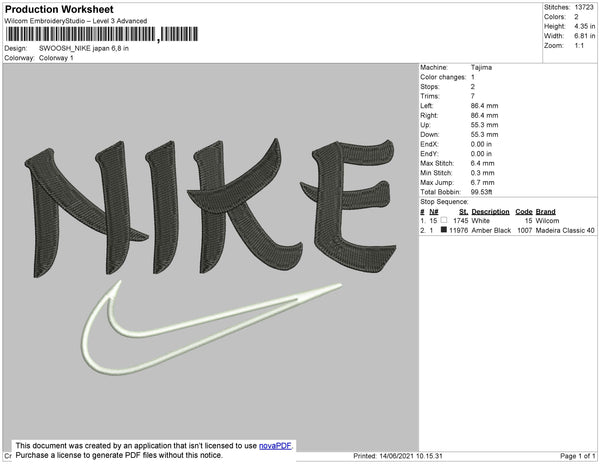The width and height of the screenshot is (600, 464).
Task: Select design name 'SWOOSH_NIKE japan 6,8 in'
Action: (x=84, y=49)
